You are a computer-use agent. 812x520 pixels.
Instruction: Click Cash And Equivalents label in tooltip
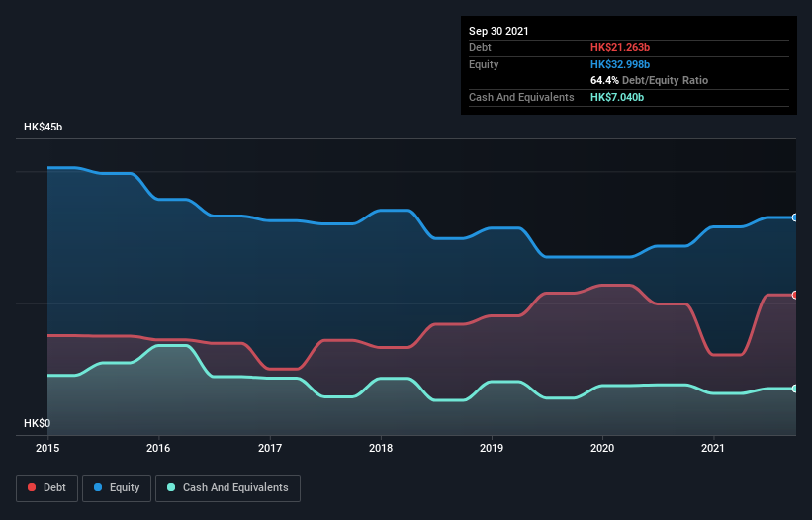pyautogui.click(x=521, y=97)
